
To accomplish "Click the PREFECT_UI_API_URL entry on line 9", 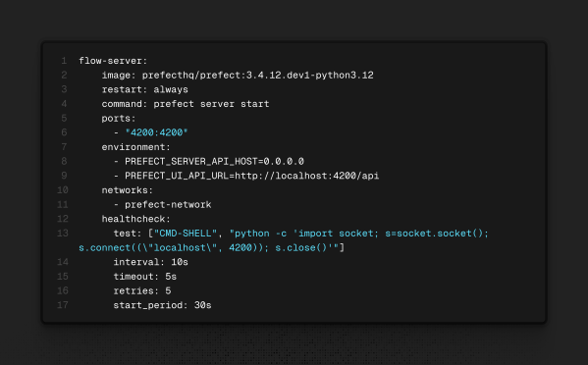I will [x=251, y=176].
